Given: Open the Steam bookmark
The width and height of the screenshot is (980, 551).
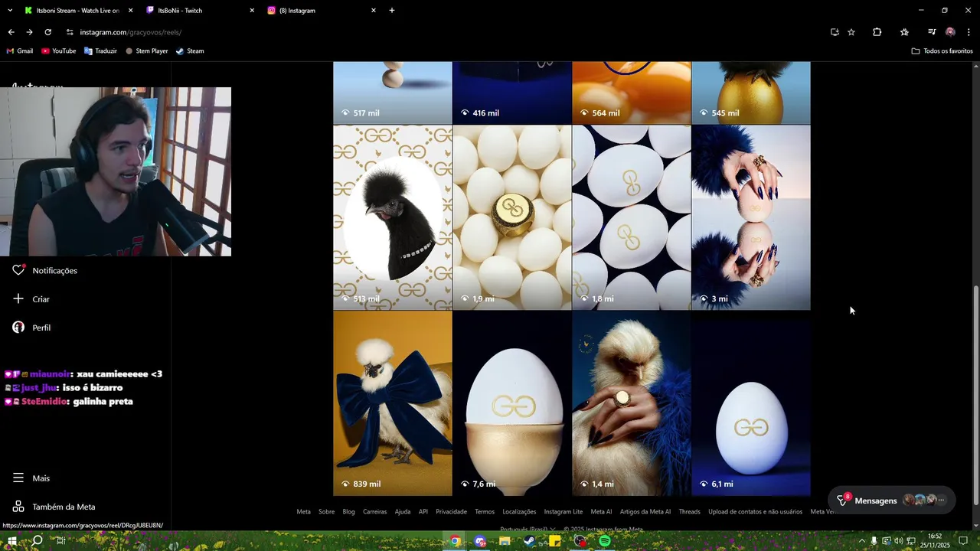Looking at the screenshot, I should pyautogui.click(x=190, y=51).
